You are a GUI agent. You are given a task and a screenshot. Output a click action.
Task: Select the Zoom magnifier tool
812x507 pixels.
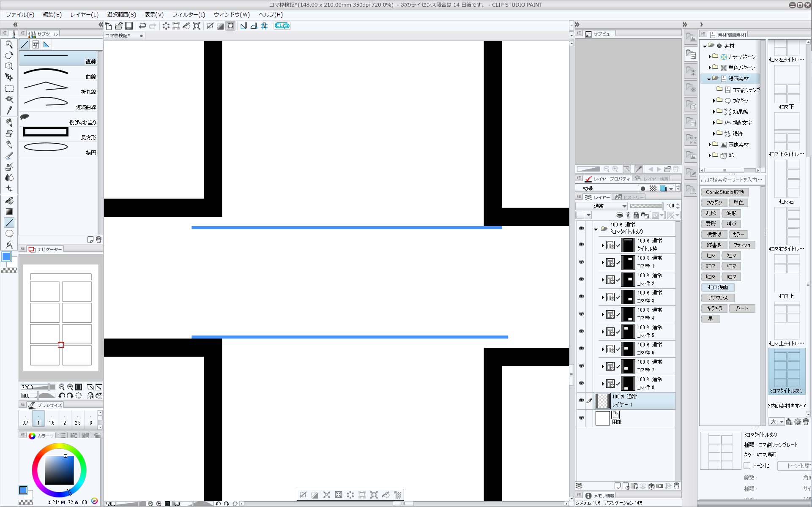click(9, 44)
